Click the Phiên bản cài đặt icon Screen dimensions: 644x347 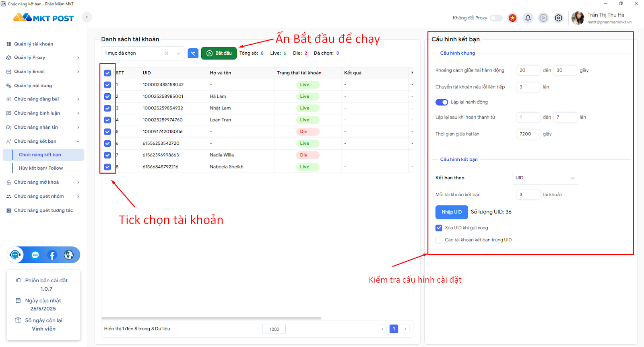(x=18, y=280)
